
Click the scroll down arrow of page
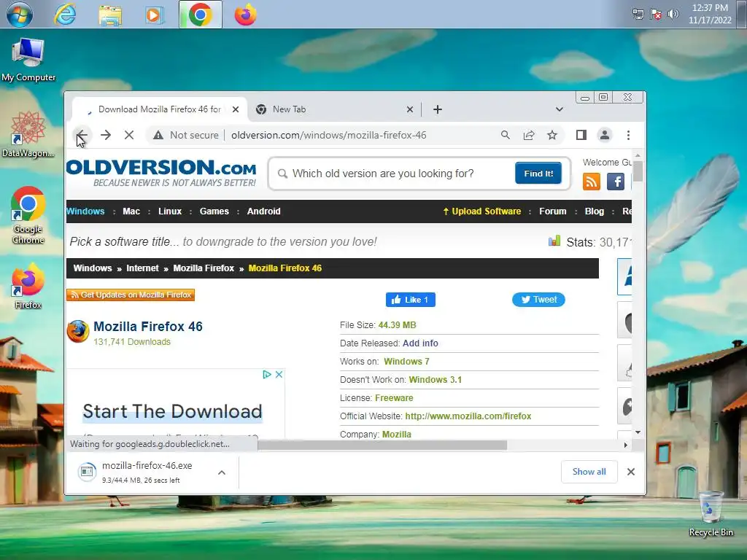638,432
